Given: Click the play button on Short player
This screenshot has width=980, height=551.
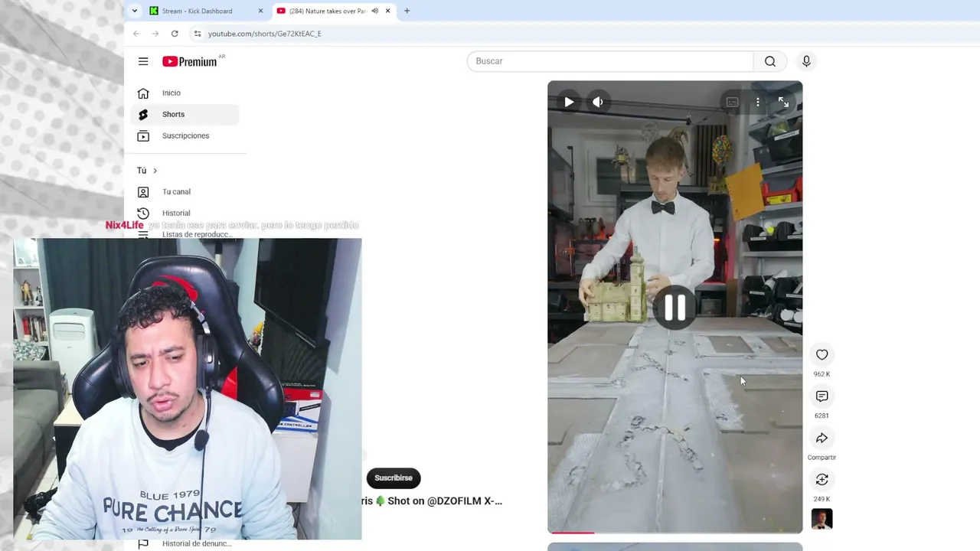Looking at the screenshot, I should pos(569,102).
